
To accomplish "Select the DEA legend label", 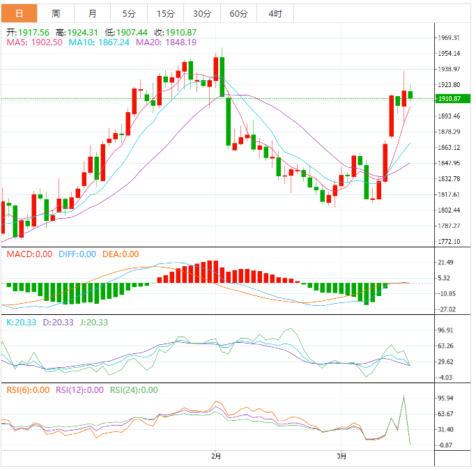I will click(x=121, y=254).
